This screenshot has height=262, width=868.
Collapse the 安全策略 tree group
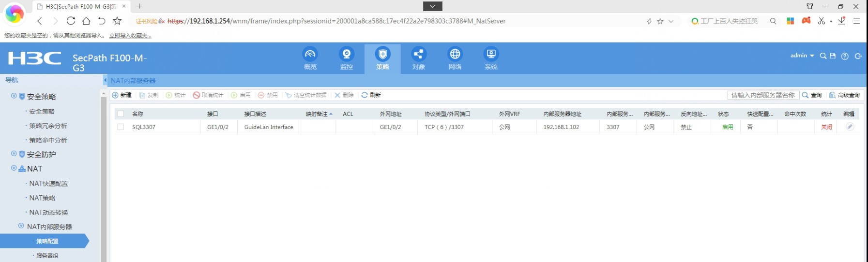coord(14,96)
